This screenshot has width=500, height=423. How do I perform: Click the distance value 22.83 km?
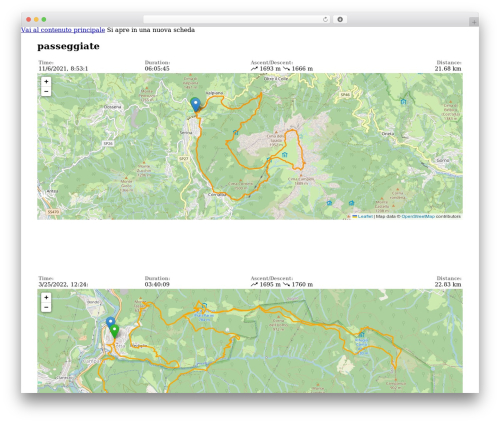coord(448,284)
